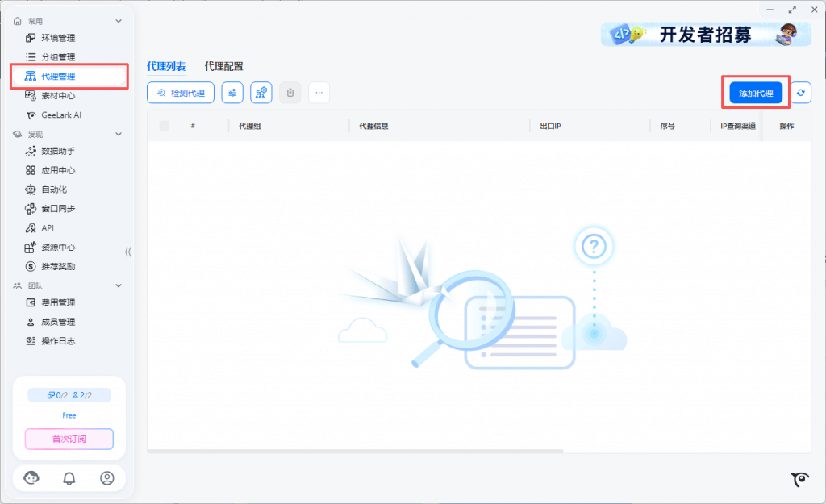The height and width of the screenshot is (504, 826).
Task: Select the 代理列表 tab
Action: (166, 67)
